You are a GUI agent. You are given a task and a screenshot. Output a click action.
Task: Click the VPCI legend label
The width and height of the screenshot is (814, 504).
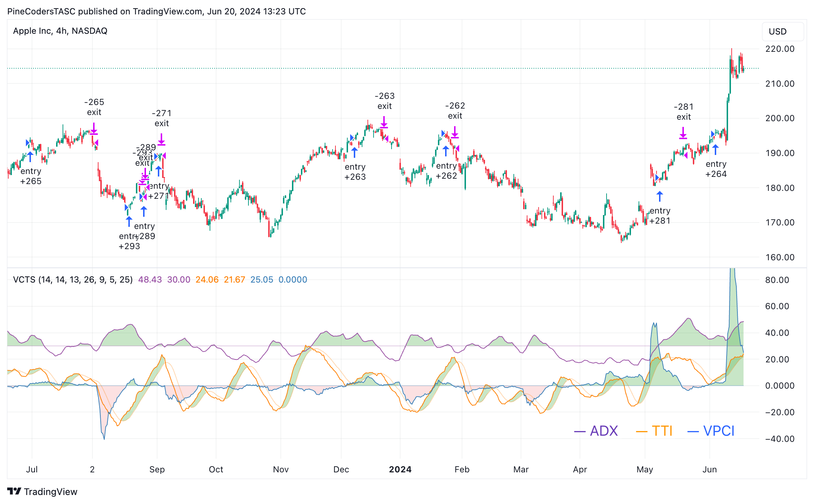[711, 431]
